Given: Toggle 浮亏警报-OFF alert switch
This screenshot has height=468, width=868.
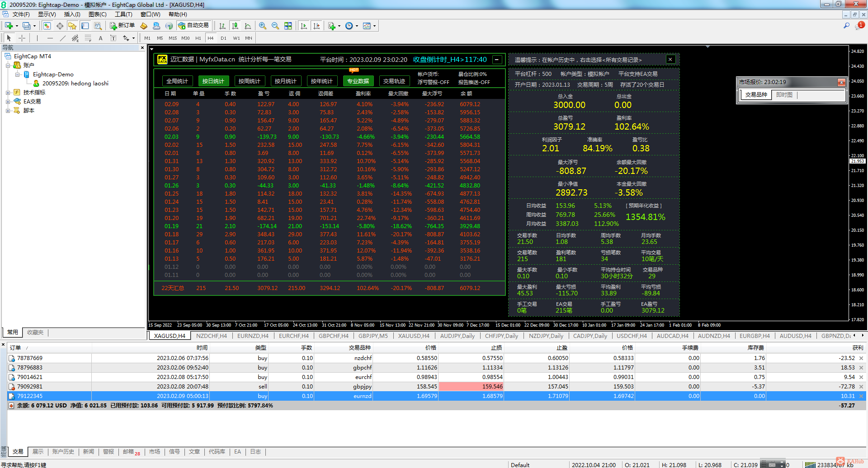Looking at the screenshot, I should (433, 82).
